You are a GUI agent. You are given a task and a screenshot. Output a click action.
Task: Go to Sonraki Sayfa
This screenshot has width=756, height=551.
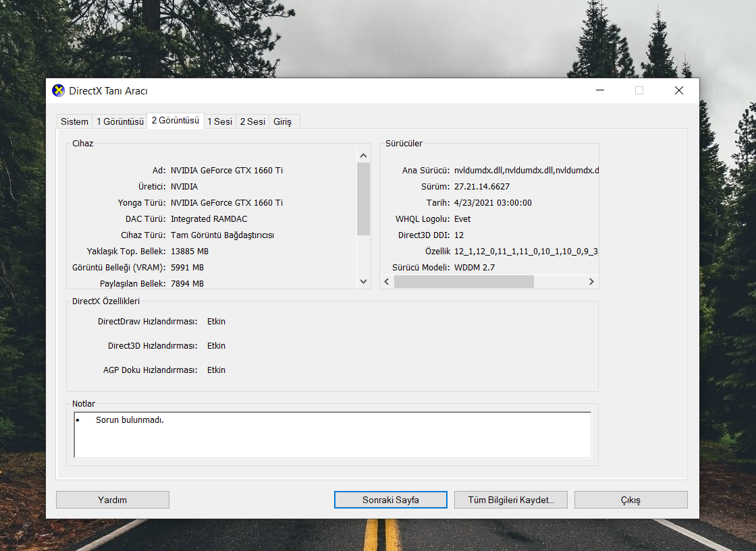pyautogui.click(x=391, y=500)
